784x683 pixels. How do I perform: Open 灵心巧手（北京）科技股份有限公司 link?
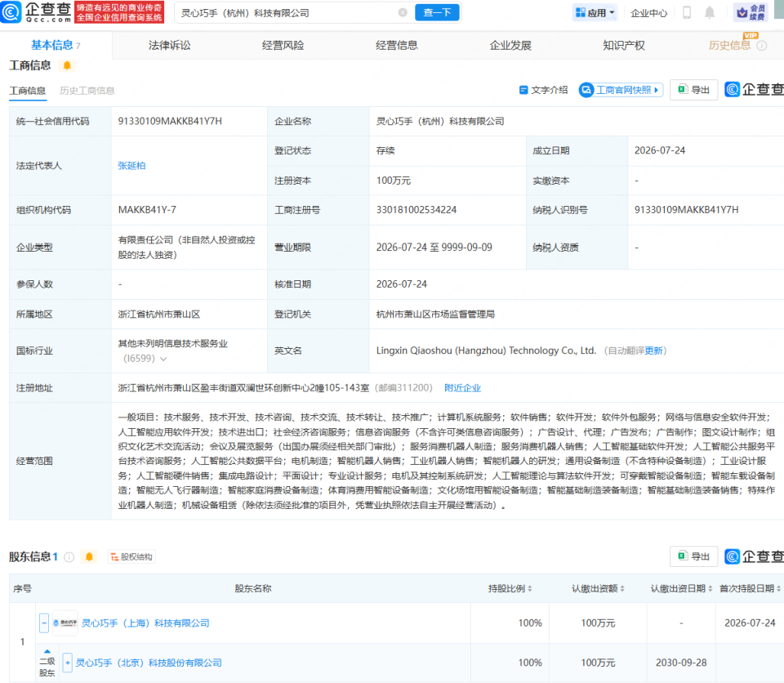point(149,663)
